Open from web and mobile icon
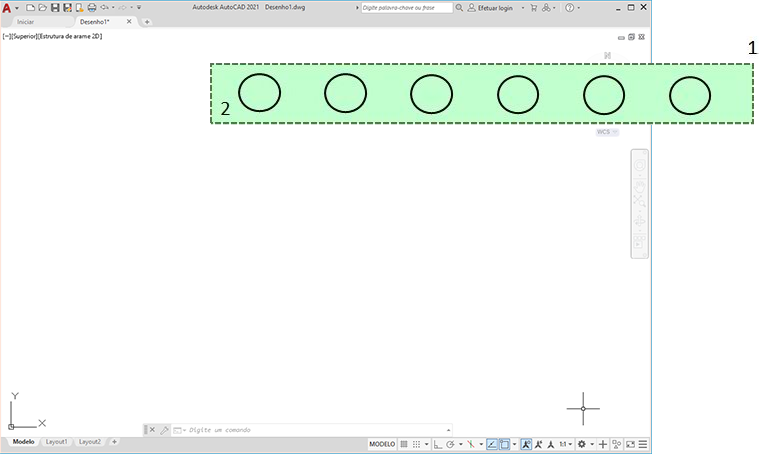 79,8
